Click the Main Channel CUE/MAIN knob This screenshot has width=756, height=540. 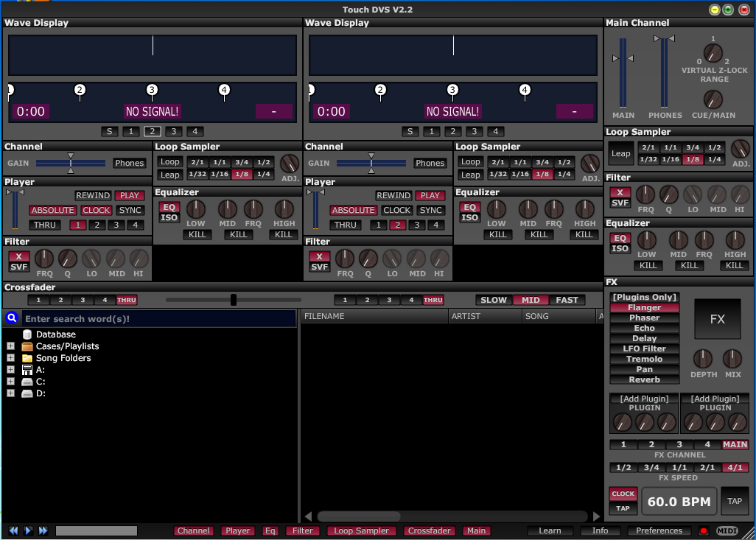[x=713, y=99]
